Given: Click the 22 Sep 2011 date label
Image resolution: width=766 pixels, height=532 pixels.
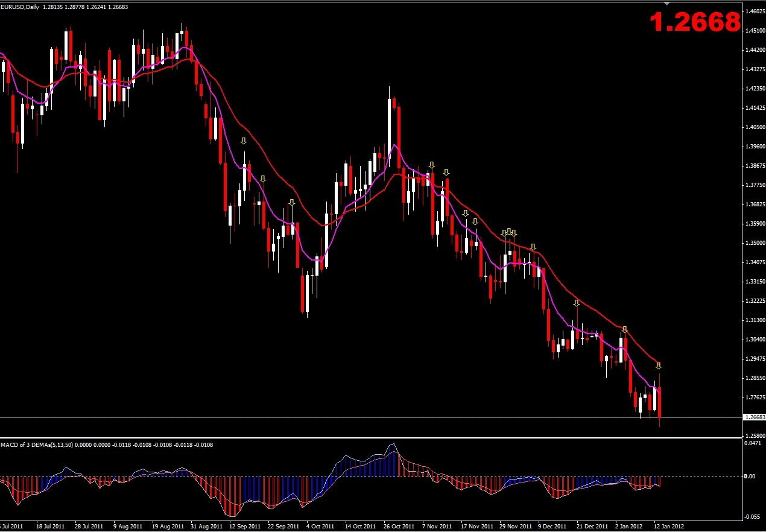Looking at the screenshot, I should click(x=283, y=526).
